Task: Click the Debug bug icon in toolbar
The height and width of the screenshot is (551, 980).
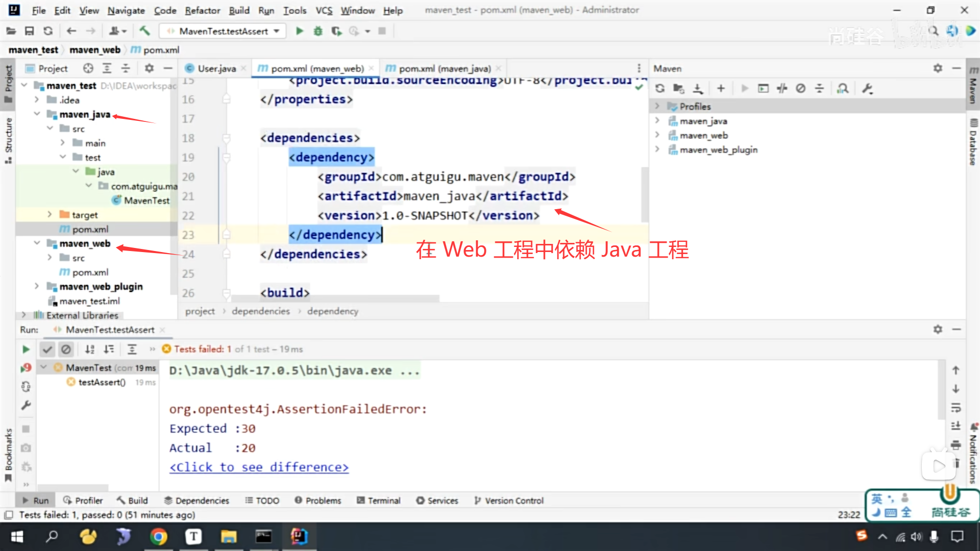Action: (x=318, y=31)
